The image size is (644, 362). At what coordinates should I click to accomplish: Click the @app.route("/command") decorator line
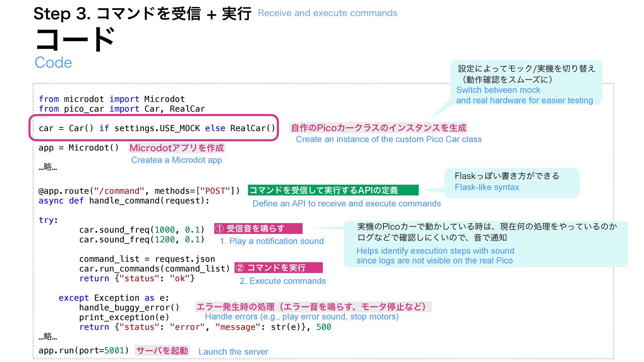pos(139,191)
